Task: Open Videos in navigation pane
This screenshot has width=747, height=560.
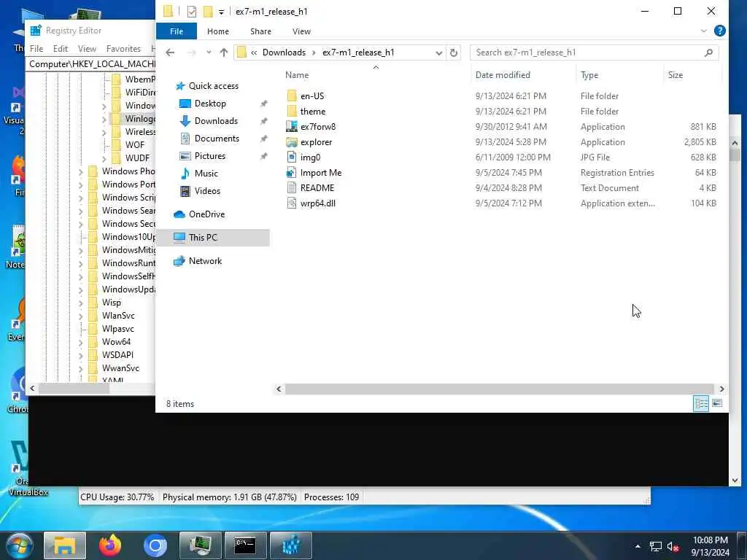Action: point(207,191)
